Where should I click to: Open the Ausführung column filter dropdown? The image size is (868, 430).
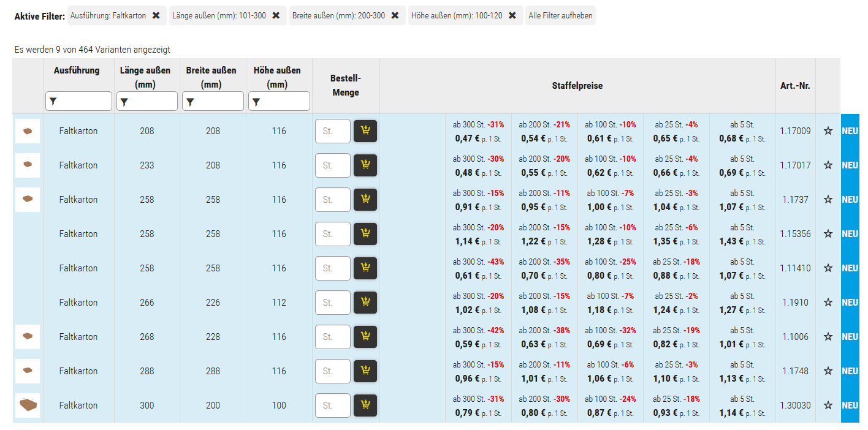[78, 101]
